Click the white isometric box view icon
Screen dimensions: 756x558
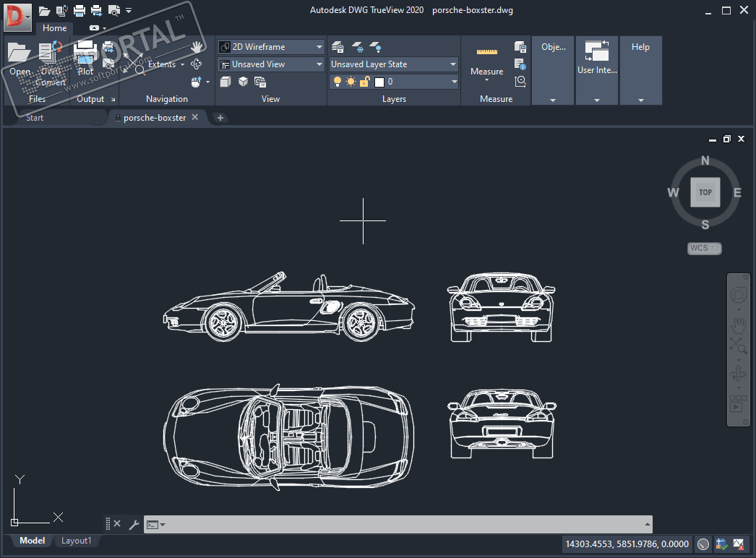click(243, 82)
